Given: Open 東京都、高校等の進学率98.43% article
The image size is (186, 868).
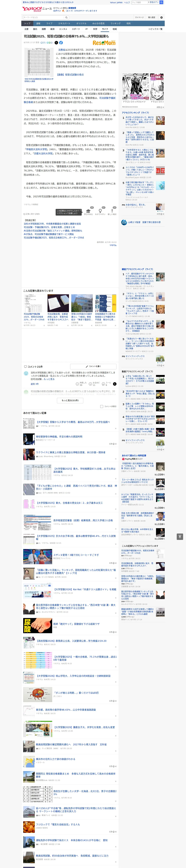Looking at the screenshot, I should [x=65, y=710].
